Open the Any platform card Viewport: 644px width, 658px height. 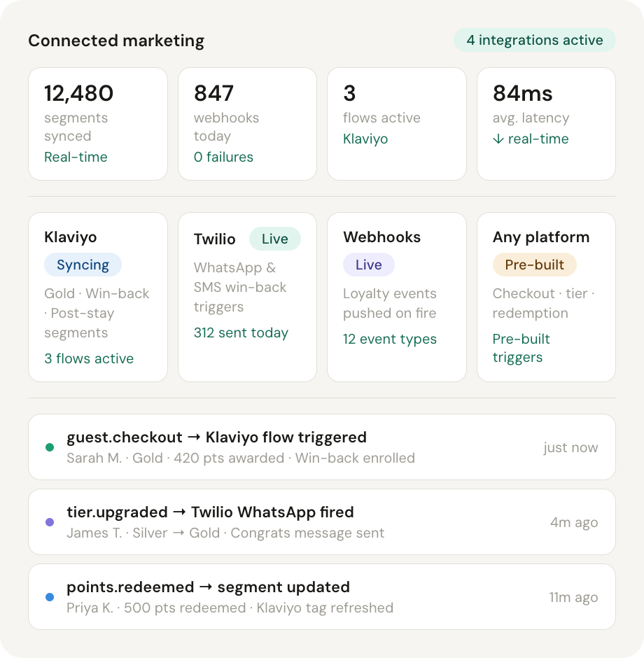point(546,297)
